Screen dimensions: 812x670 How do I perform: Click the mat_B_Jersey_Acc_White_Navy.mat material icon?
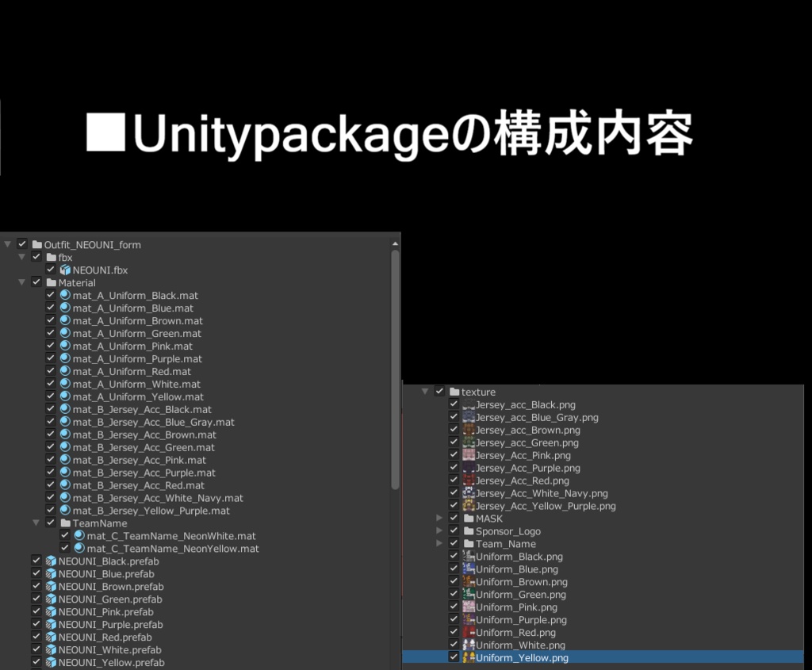pyautogui.click(x=65, y=498)
